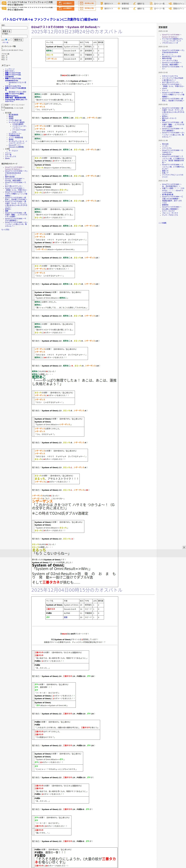Open カオスバトルロイヤル menu link
Viewport: 186px width, 868px height.
click(13, 86)
